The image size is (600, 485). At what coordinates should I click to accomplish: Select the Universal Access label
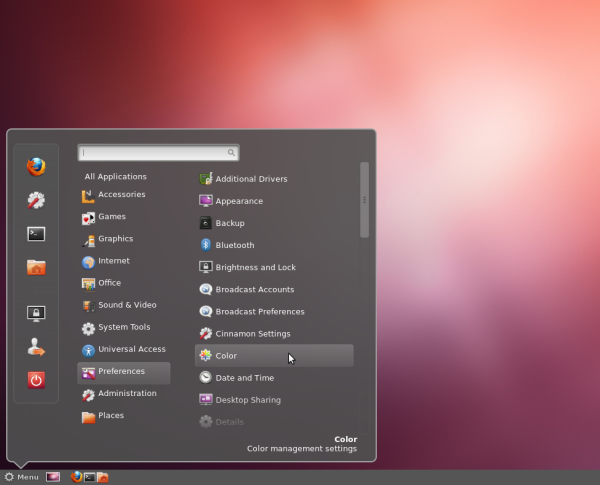point(132,349)
